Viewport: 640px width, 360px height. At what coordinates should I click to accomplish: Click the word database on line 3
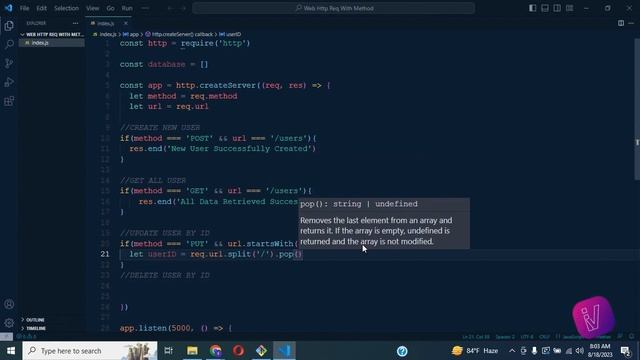(x=167, y=64)
